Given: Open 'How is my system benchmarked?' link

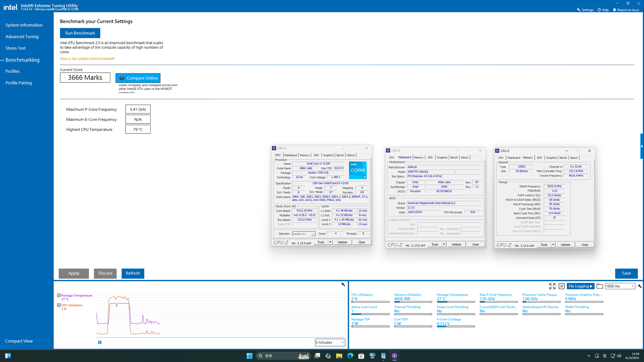Looking at the screenshot, I should tap(87, 59).
